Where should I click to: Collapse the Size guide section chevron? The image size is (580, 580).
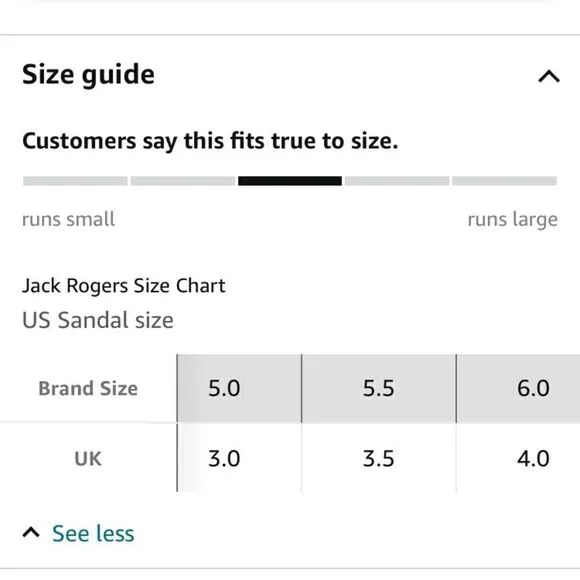[x=549, y=76]
